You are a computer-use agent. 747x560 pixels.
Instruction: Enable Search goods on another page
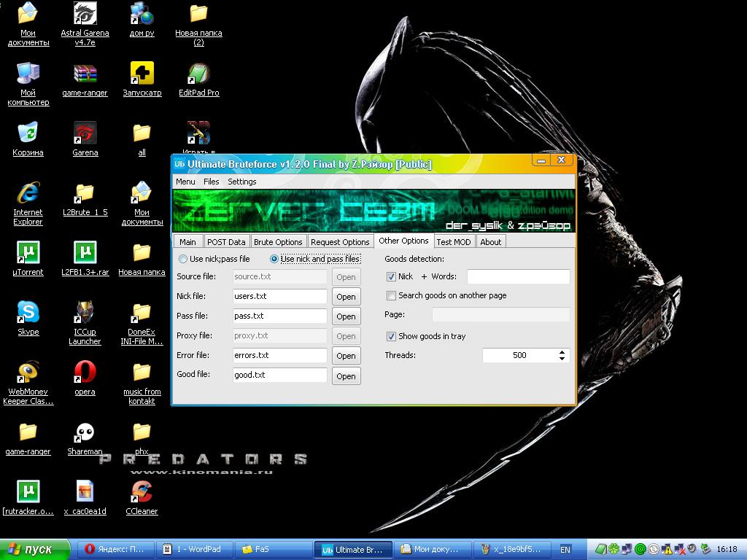391,296
